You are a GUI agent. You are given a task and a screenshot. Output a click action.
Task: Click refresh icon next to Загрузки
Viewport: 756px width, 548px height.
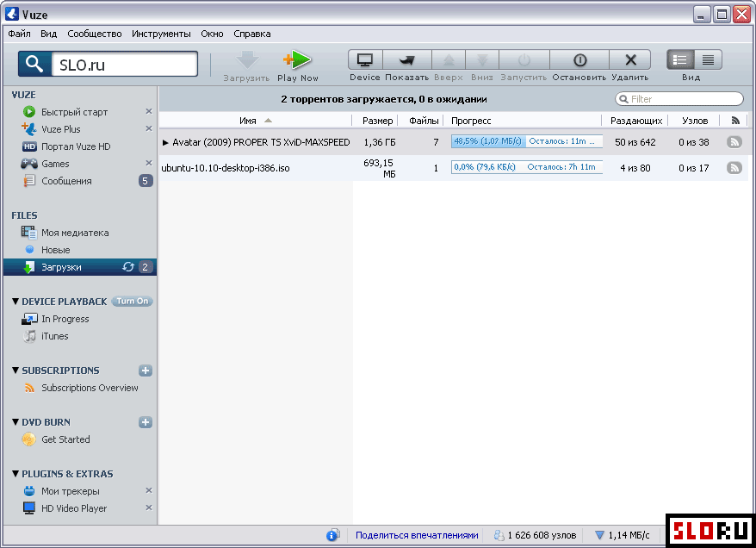pos(127,267)
